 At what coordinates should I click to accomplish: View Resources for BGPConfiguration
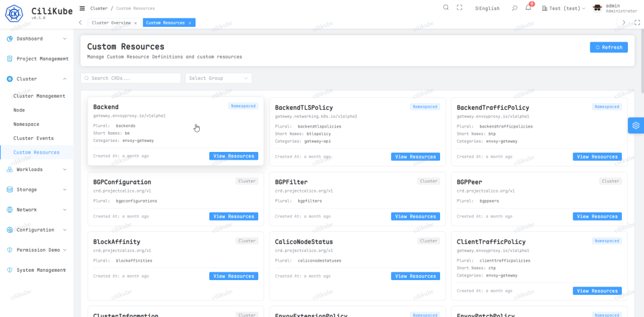point(234,216)
